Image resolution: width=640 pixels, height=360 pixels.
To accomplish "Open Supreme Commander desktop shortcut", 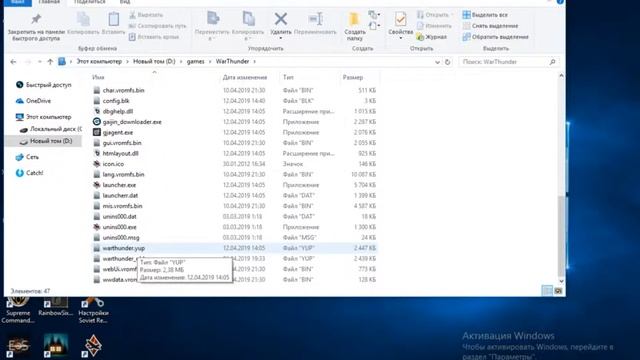I will pyautogui.click(x=17, y=311).
